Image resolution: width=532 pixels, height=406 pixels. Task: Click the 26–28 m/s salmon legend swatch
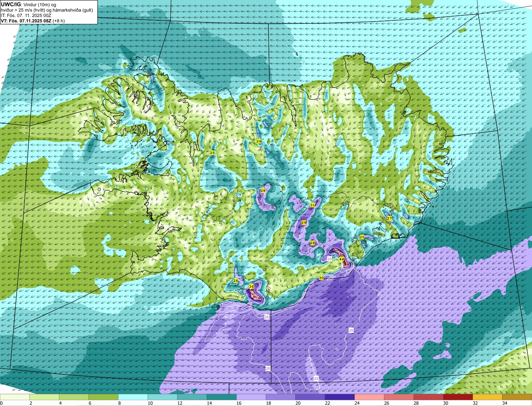[x=399, y=397]
